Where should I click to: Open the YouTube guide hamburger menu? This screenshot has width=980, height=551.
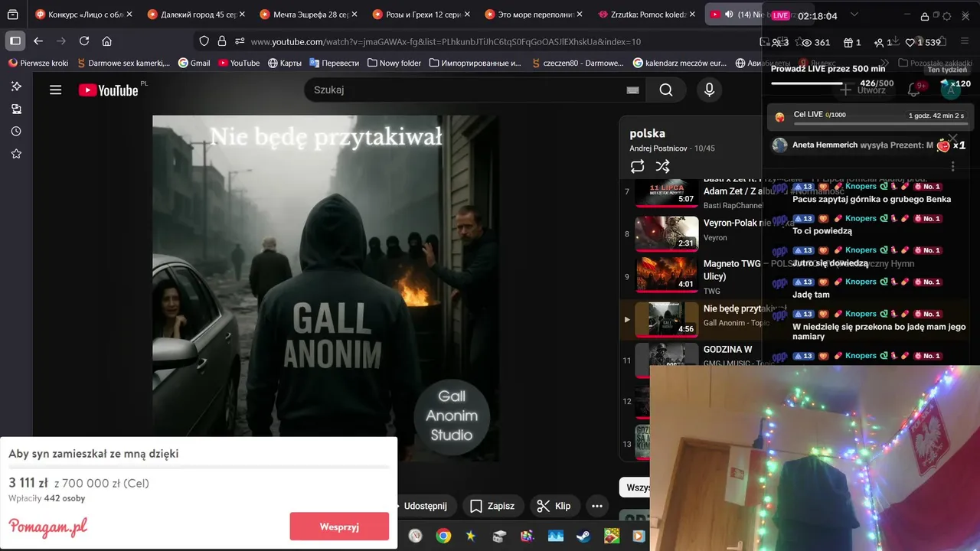(x=55, y=90)
